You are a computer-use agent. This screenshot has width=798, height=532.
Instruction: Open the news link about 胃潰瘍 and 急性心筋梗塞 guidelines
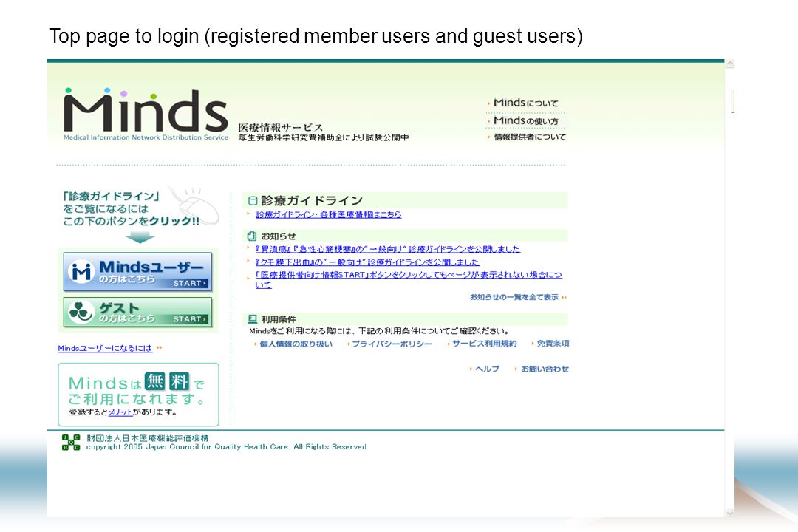(x=387, y=249)
